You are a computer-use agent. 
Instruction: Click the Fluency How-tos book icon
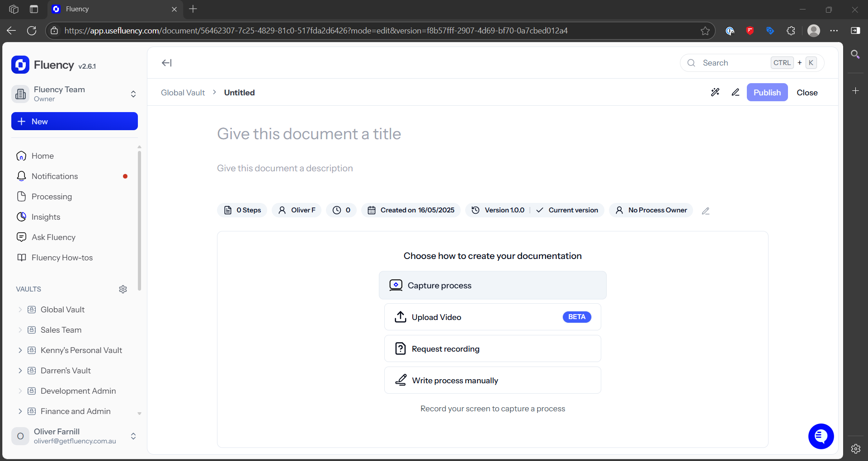point(21,258)
